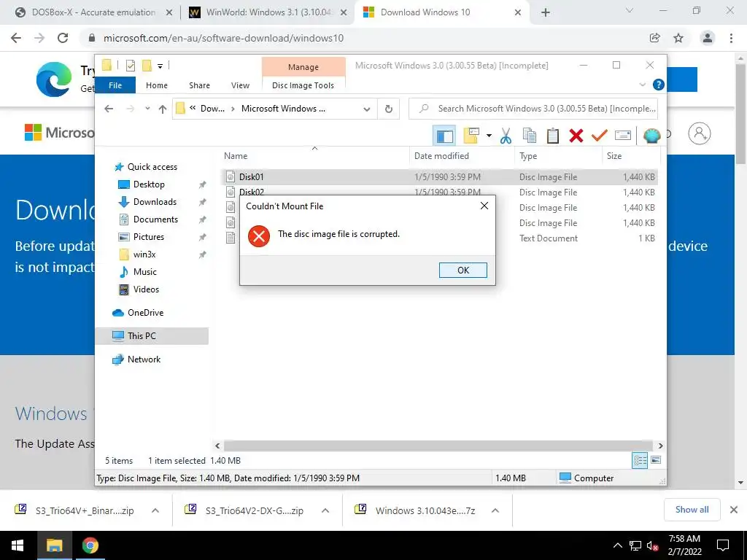Screen dimensions: 747x560
Task: Sort by Date modified column
Action: [462, 156]
